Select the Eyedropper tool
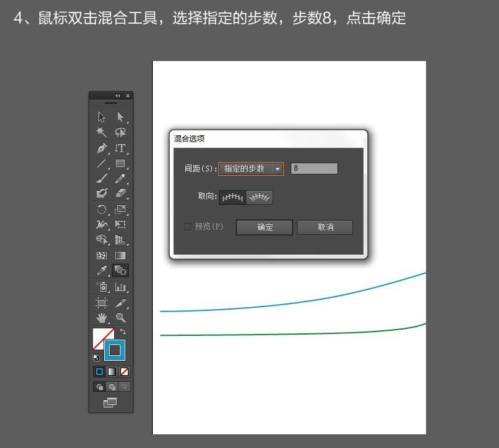The width and height of the screenshot is (499, 448). point(102,270)
